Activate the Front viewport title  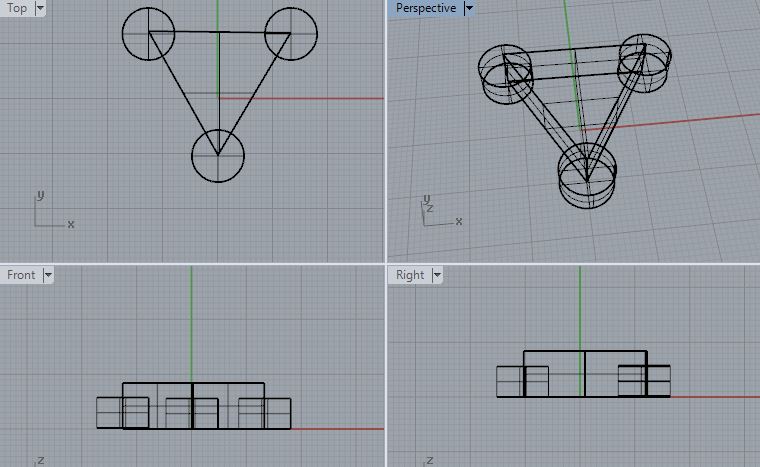pyautogui.click(x=21, y=275)
